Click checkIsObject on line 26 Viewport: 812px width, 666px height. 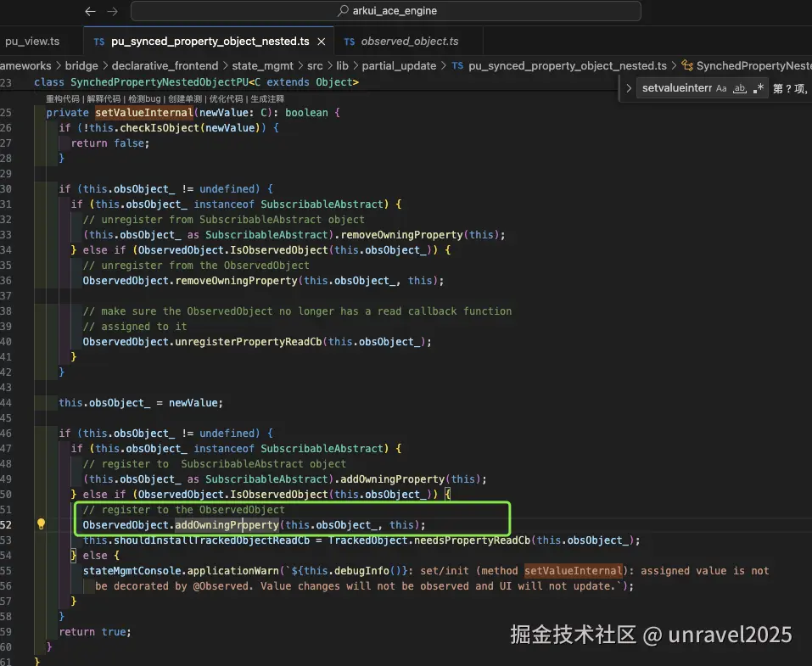tap(160, 128)
